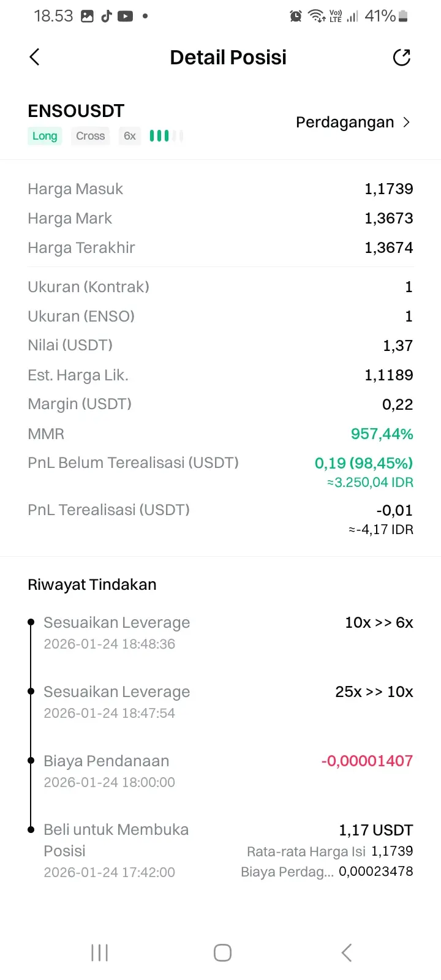The image size is (441, 980).
Task: Tap the alarm icon in status bar
Action: 296,16
